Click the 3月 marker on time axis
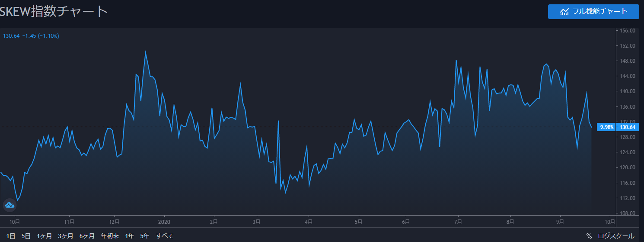644x242 pixels. click(256, 222)
